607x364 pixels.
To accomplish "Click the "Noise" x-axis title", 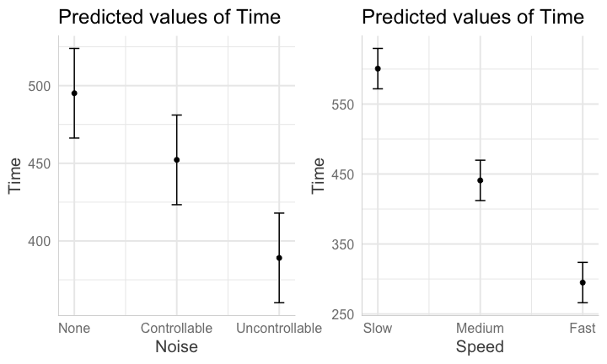I will pos(176,346).
